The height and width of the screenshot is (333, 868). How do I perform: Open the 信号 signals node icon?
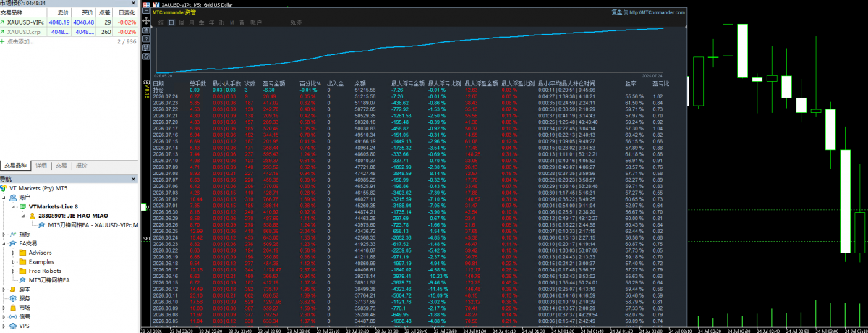[13, 316]
